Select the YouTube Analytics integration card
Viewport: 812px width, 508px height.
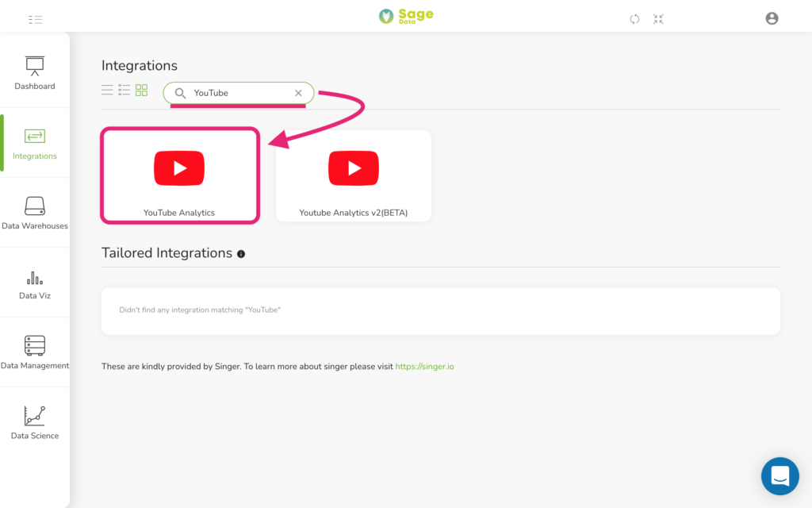(x=180, y=175)
